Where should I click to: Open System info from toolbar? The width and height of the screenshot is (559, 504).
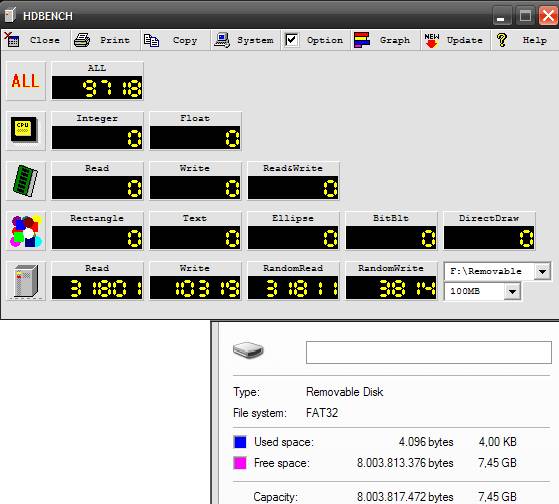(245, 40)
